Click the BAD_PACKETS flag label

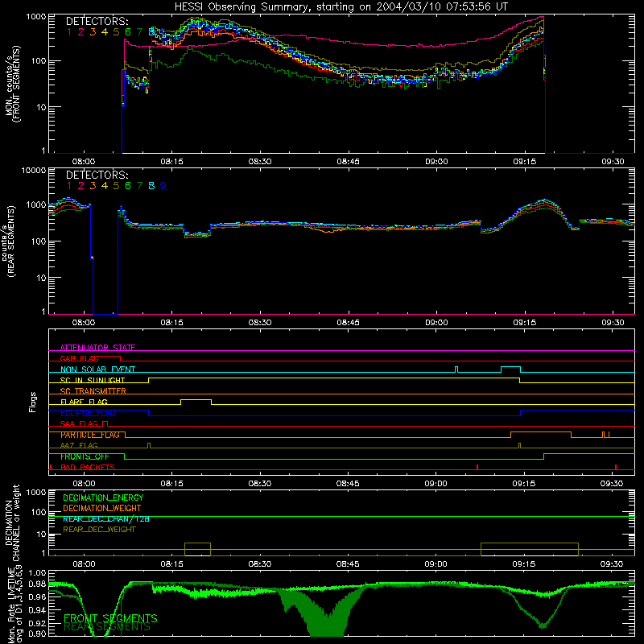click(x=88, y=467)
